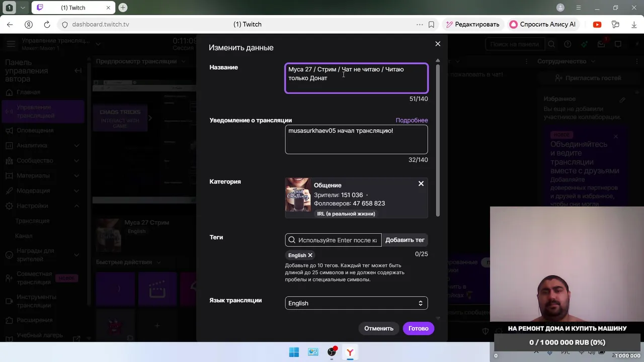This screenshot has height=362, width=644.
Task: Go back with the browser back arrow
Action: pos(10,24)
